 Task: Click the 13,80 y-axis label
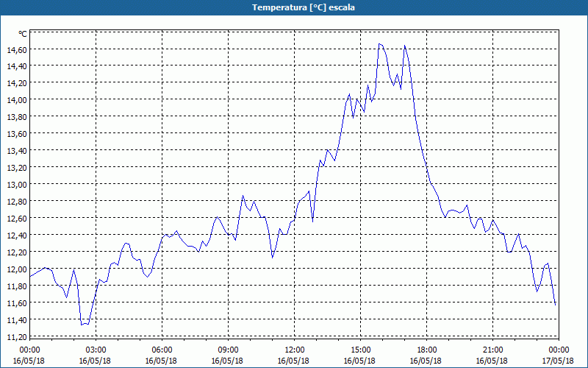point(17,117)
